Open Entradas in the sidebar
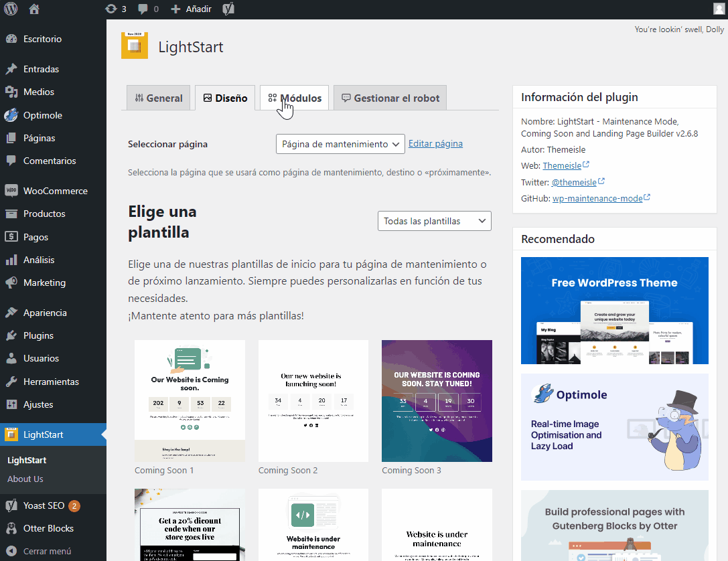 click(x=41, y=69)
